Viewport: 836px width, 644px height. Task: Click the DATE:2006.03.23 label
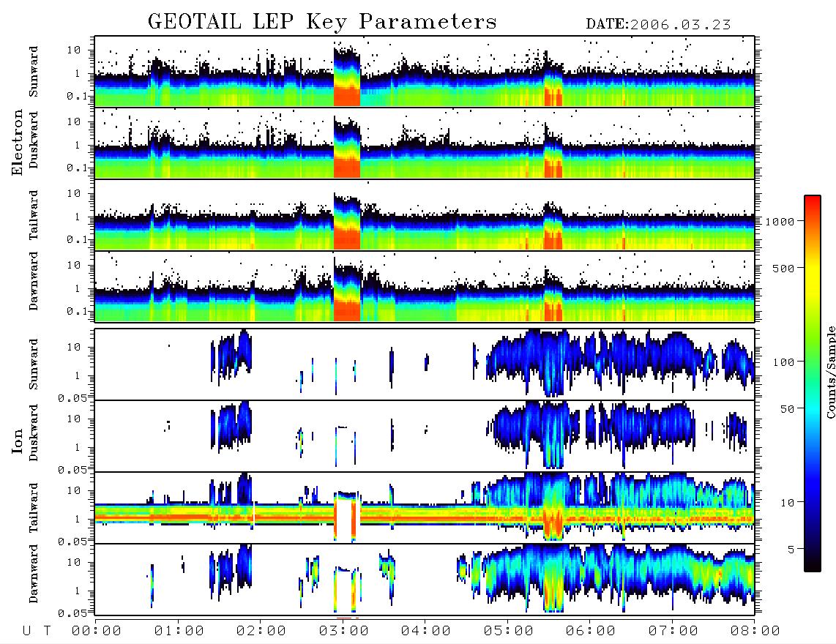[658, 25]
